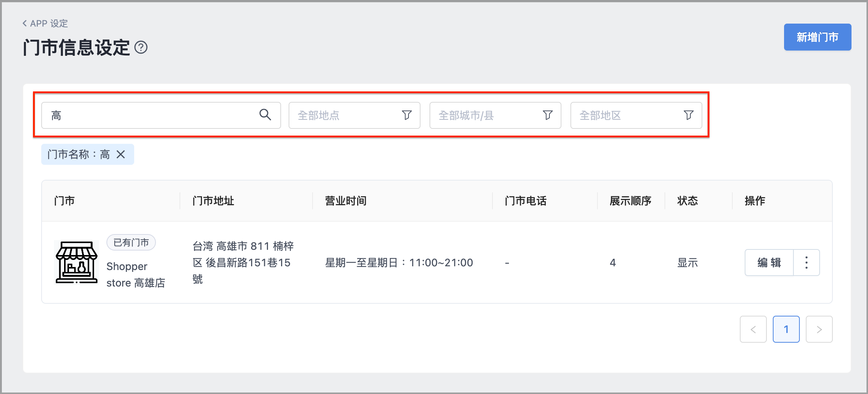Go back via APP 设定 chevron

(x=25, y=23)
